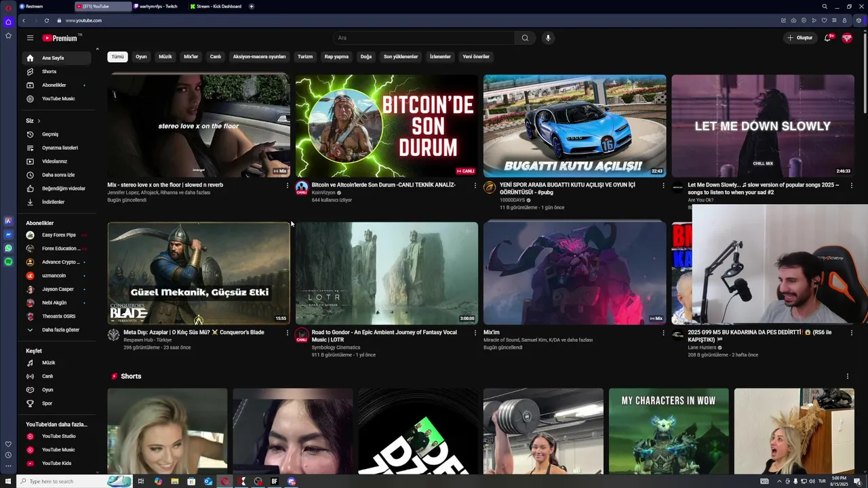Click the YouTube Premium logo
Image resolution: width=868 pixels, height=488 pixels.
tap(62, 38)
